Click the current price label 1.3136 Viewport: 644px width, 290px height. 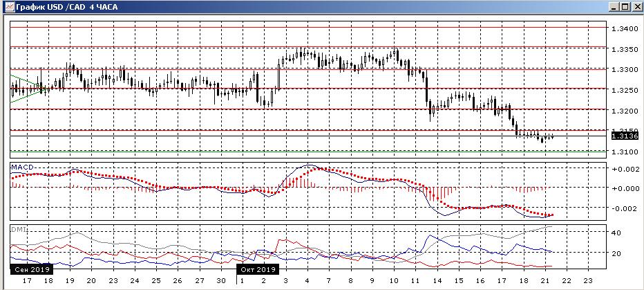coord(625,136)
